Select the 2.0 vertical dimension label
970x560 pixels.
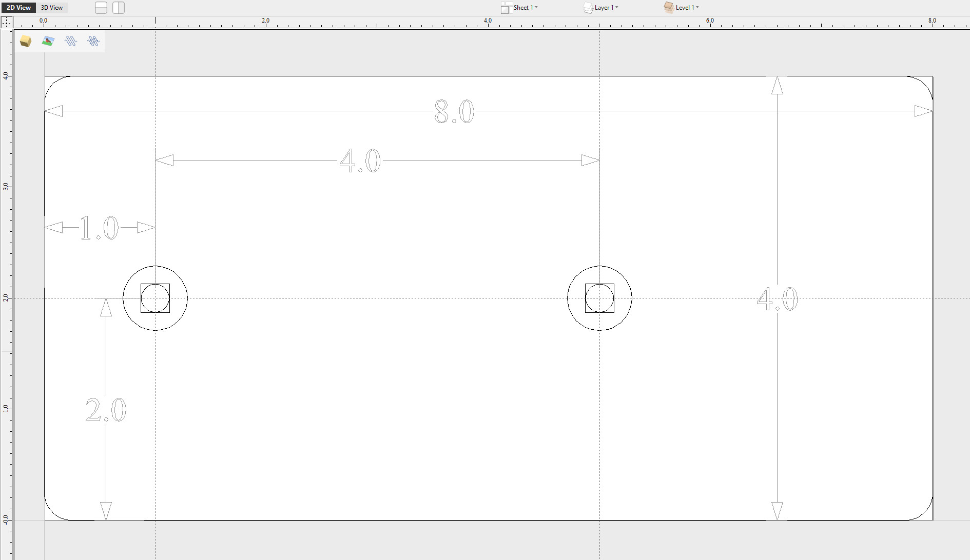click(x=106, y=410)
